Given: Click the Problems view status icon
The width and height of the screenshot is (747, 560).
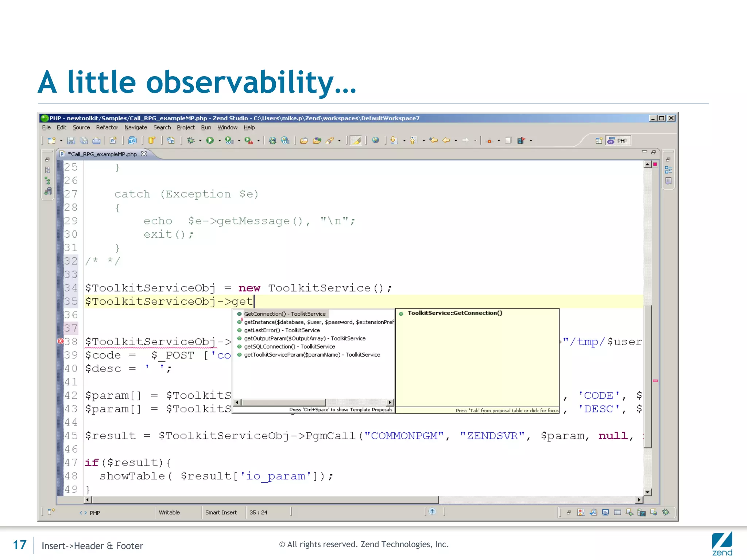Looking at the screenshot, I should [581, 513].
